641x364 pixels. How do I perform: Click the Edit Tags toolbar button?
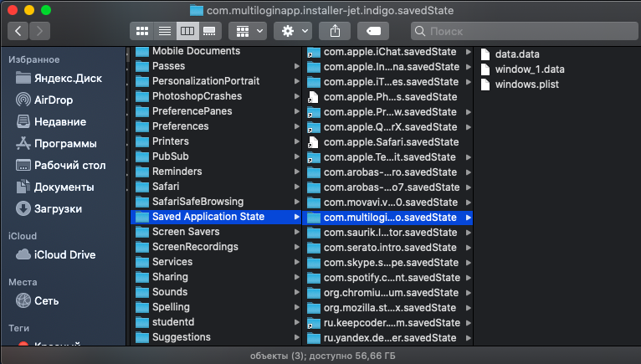[373, 31]
